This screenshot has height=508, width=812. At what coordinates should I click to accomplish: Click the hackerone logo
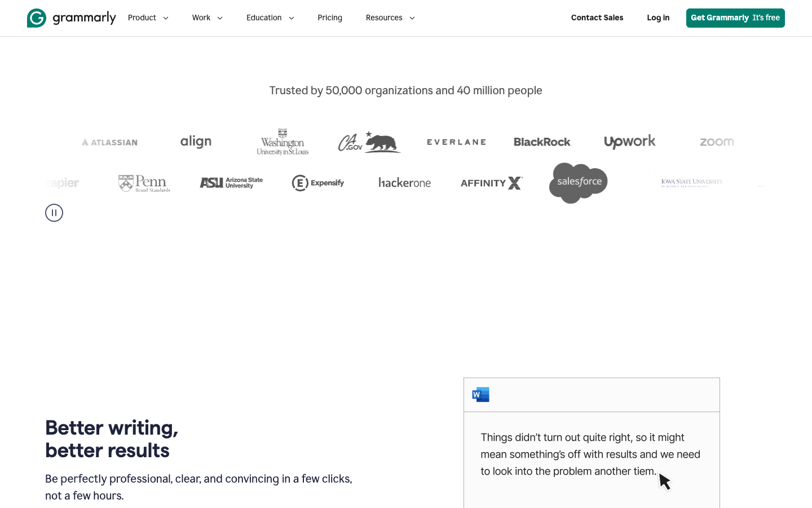tap(405, 183)
